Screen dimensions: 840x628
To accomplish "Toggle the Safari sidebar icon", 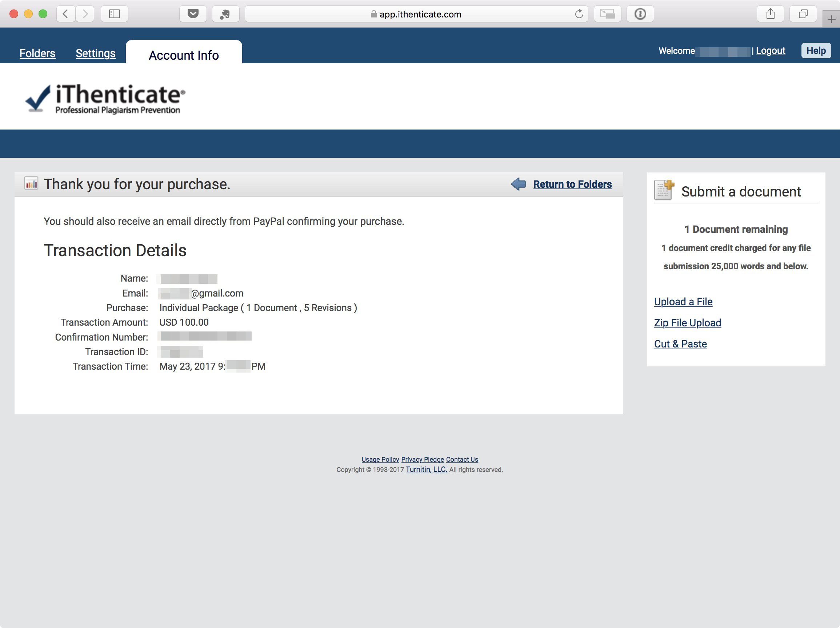I will [x=114, y=14].
